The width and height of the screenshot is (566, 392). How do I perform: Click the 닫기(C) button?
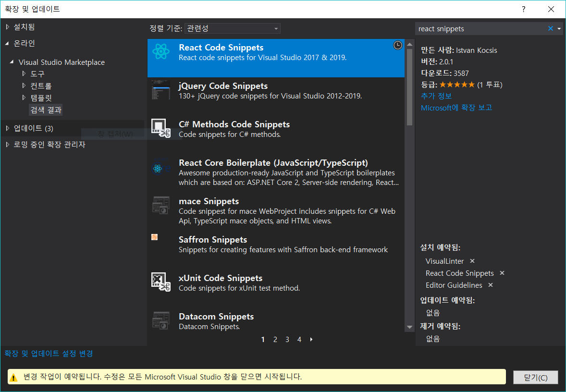[536, 378]
